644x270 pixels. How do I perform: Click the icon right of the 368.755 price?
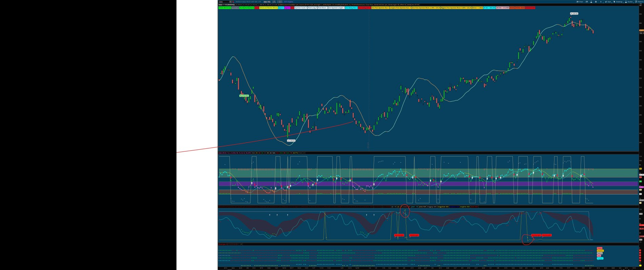[x=274, y=2]
